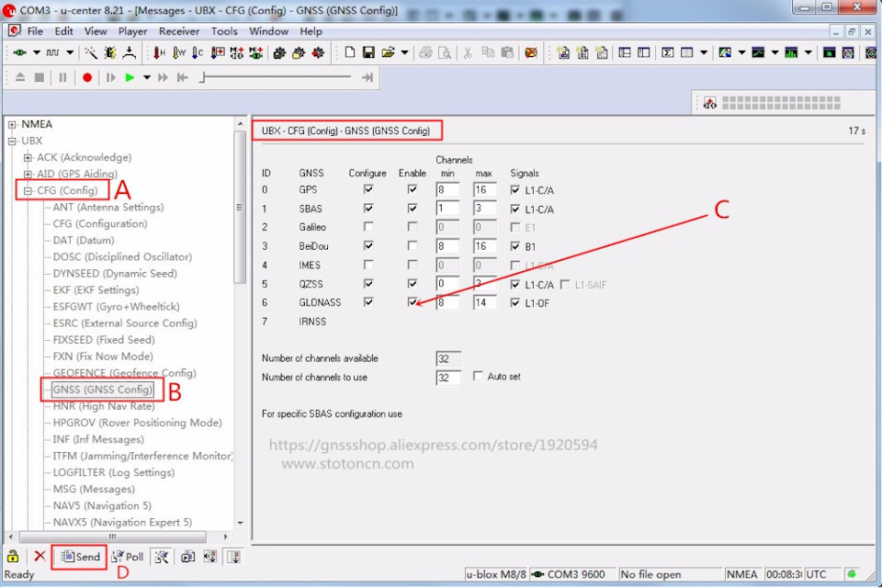Click the padlock lock icon at bottom
This screenshot has height=588, width=882.
coord(12,557)
